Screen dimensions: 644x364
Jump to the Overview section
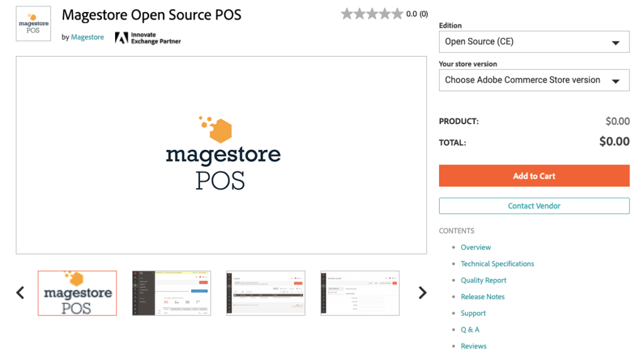pos(475,247)
